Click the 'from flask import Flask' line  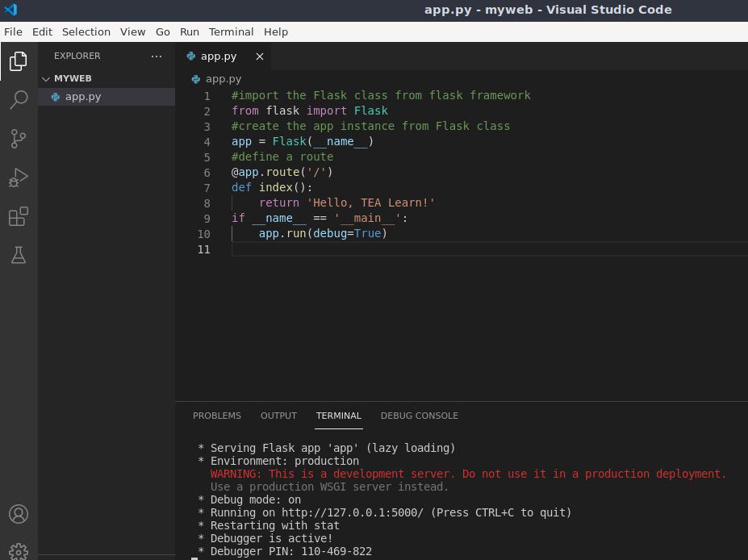310,111
